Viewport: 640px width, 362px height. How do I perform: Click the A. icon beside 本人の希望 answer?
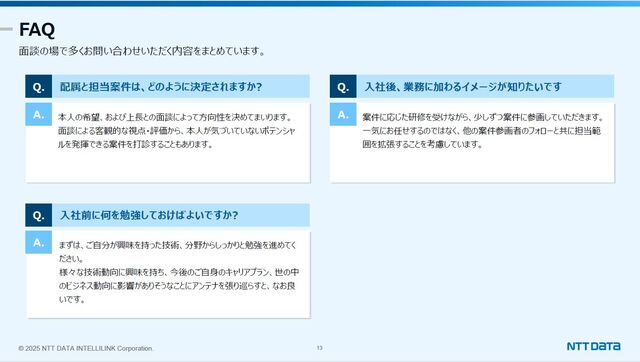click(x=38, y=114)
